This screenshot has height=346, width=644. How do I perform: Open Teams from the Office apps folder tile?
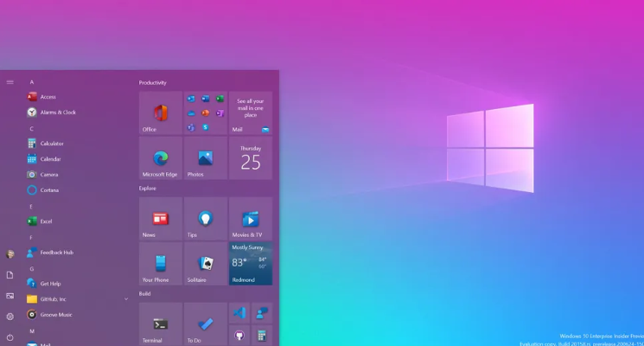(191, 128)
